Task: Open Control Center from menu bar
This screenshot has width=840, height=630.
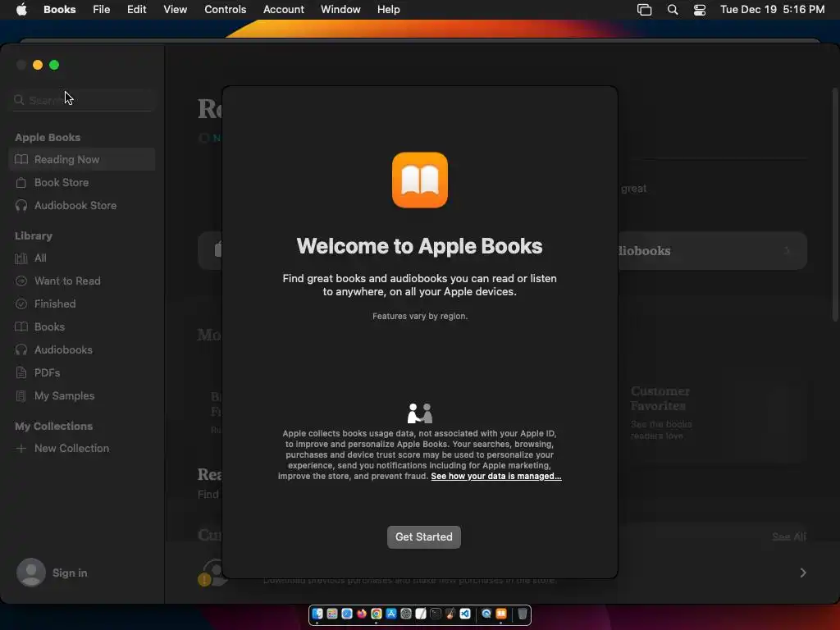Action: tap(699, 10)
